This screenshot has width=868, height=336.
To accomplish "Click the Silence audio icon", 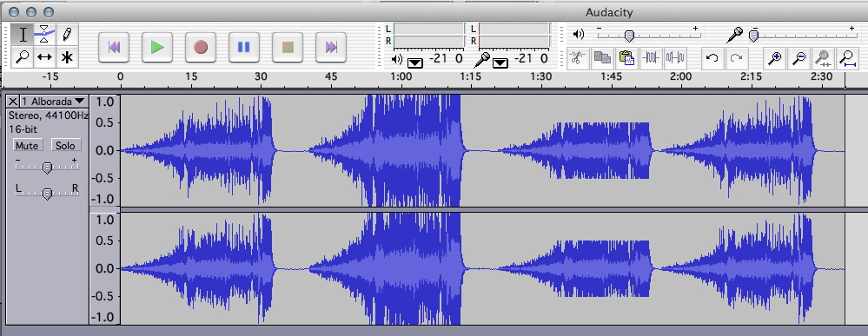I will pyautogui.click(x=675, y=57).
